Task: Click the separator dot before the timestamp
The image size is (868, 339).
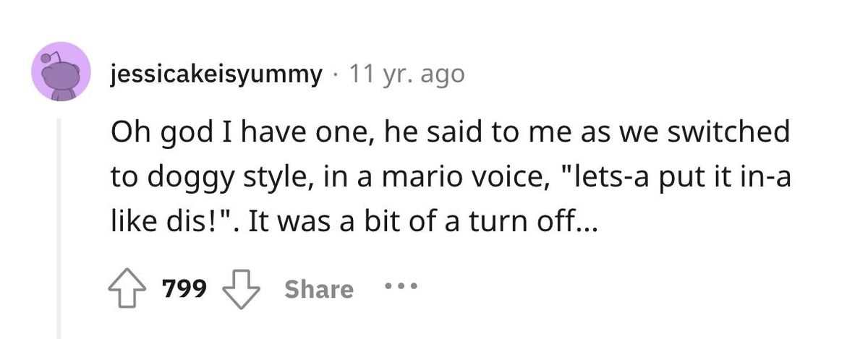Action: point(337,74)
